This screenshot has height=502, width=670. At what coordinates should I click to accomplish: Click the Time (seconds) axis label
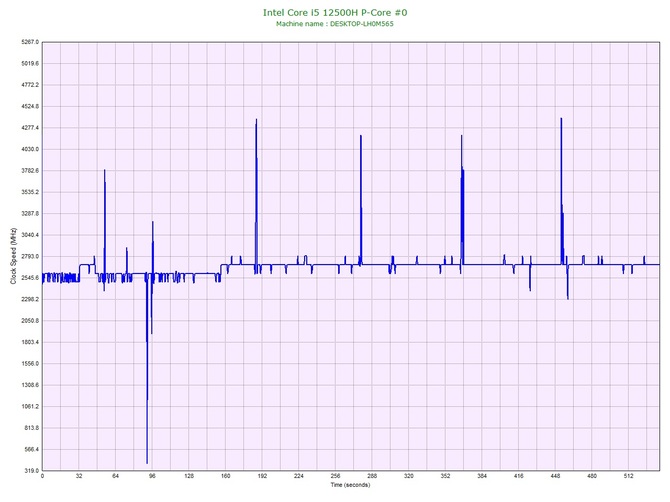click(350, 485)
